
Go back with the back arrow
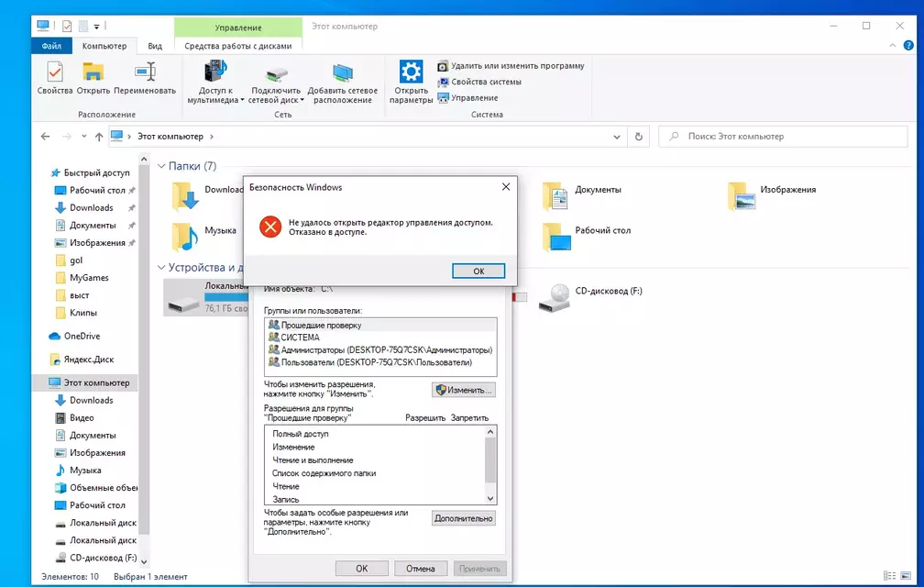pos(46,137)
